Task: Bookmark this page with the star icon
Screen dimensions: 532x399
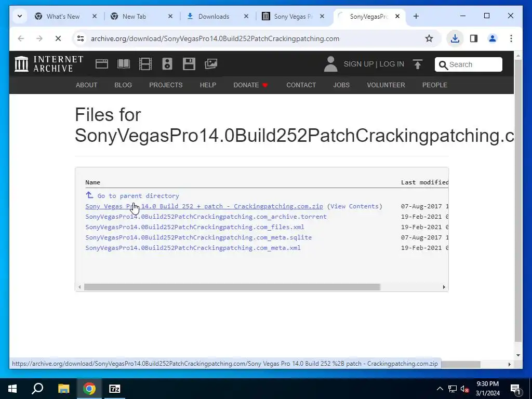Action: 429,38
